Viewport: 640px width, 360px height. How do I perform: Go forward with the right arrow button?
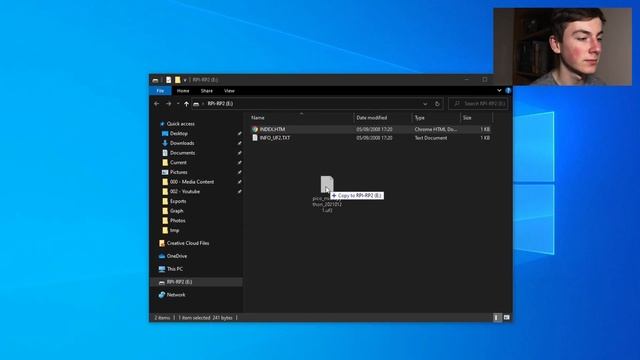click(168, 104)
